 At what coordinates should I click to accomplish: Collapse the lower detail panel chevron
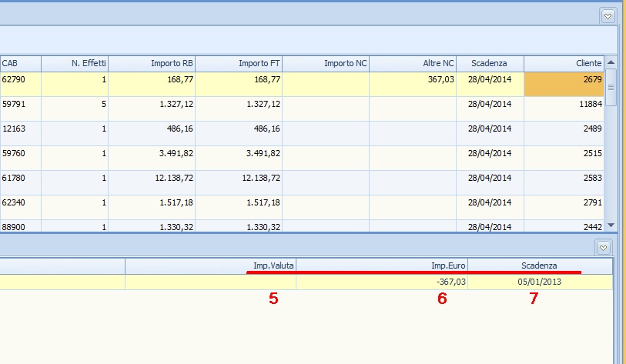(x=604, y=247)
